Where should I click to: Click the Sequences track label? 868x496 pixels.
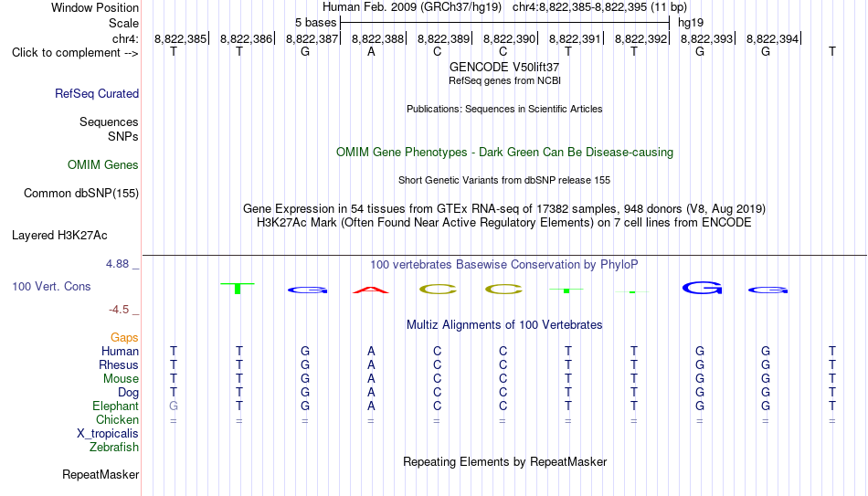109,121
